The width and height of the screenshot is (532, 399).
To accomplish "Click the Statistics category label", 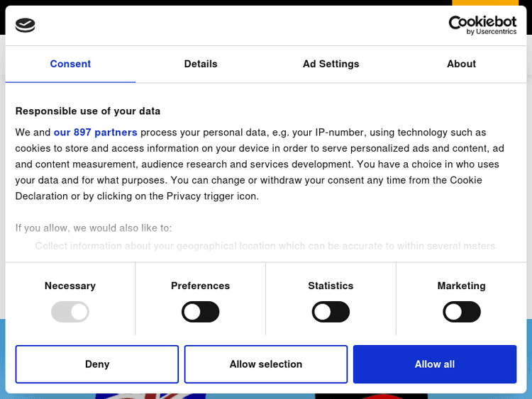I will [331, 286].
